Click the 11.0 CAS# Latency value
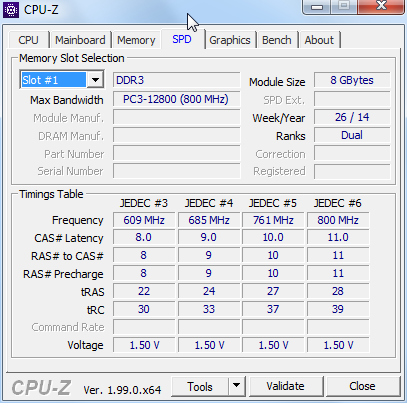407x403 pixels. tap(338, 237)
